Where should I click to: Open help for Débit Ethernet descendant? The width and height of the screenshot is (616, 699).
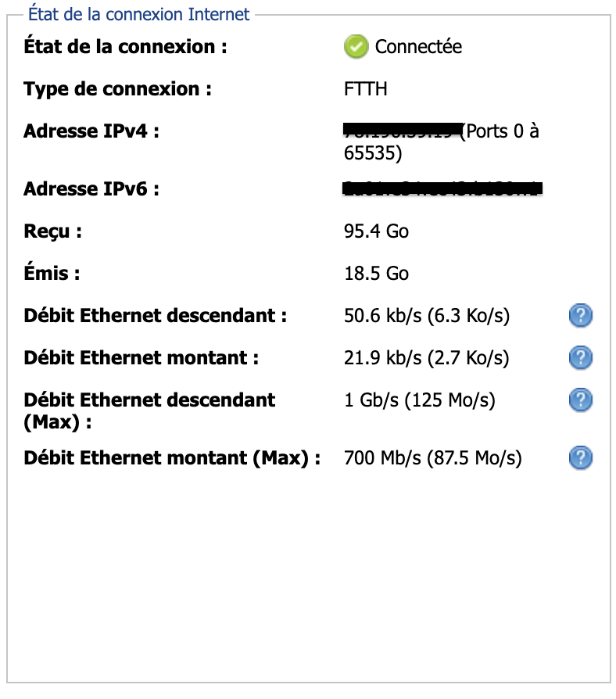580,316
